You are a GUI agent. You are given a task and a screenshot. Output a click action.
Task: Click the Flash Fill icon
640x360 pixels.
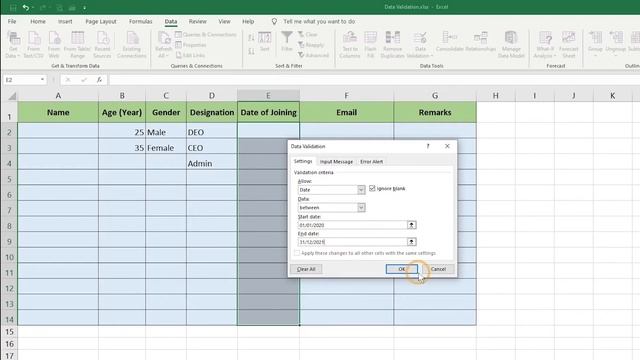[x=370, y=44]
